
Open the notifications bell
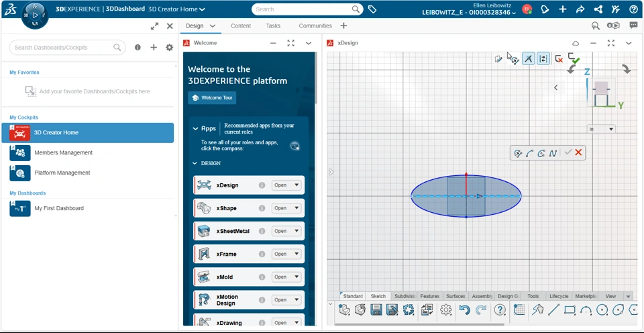545,9
